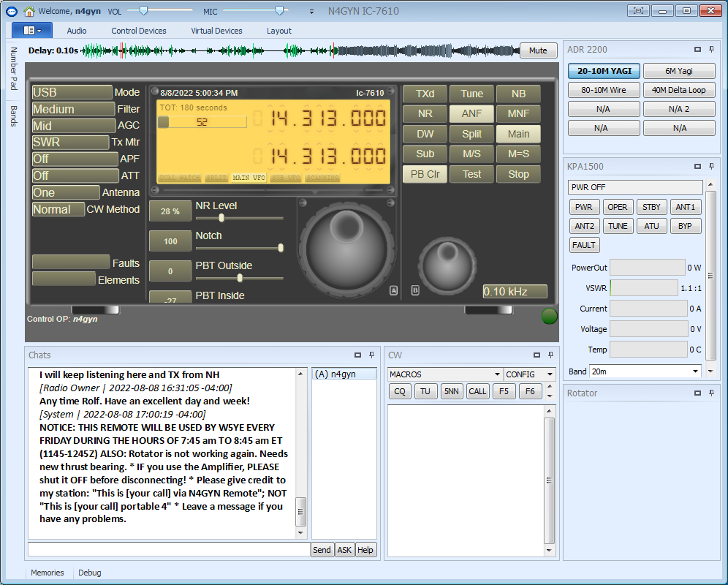Open the SWR Tx Mtr selector

tap(70, 142)
